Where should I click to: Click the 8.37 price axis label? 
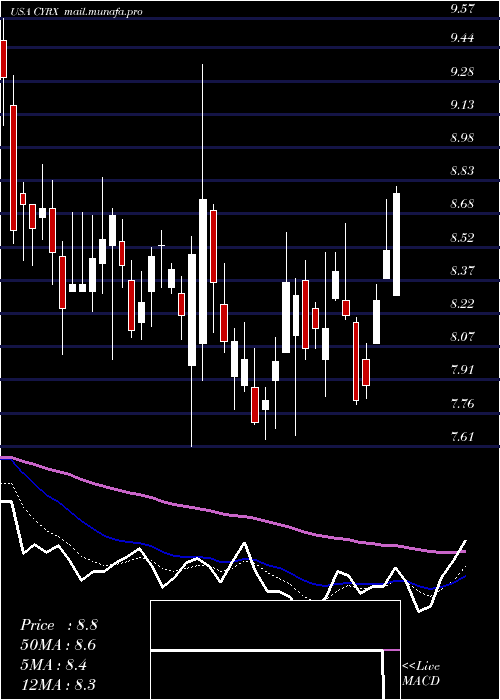462,271
